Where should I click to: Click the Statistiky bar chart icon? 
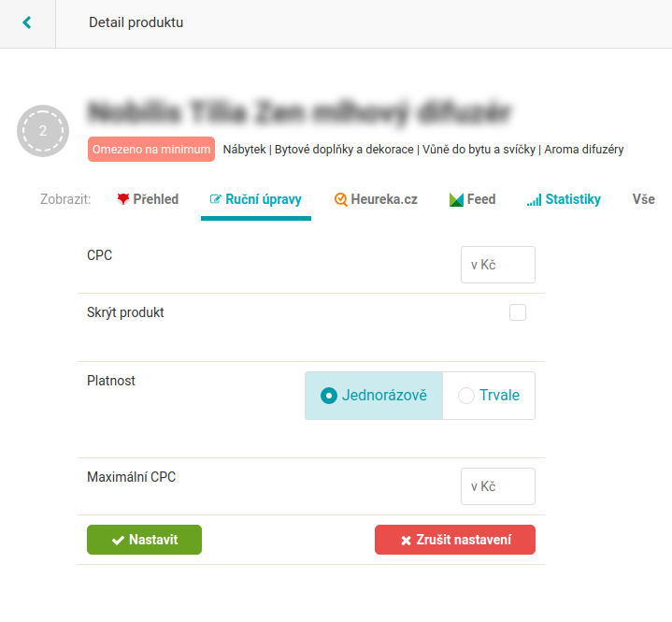pos(534,200)
